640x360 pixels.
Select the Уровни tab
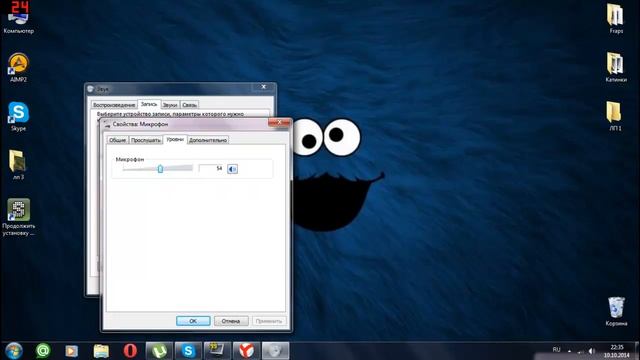pyautogui.click(x=175, y=139)
